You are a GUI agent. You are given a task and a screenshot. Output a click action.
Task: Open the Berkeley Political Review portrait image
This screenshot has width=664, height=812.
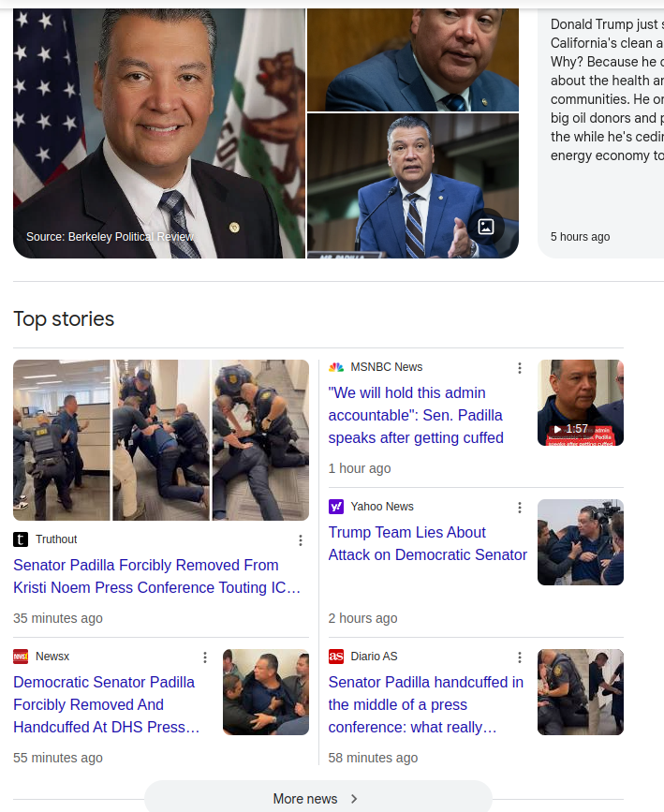pos(159,133)
